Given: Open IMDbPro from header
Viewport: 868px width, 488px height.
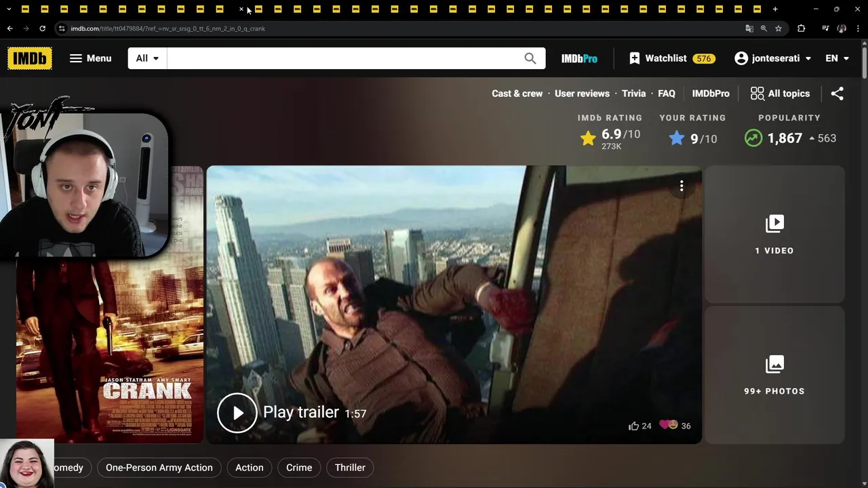Looking at the screenshot, I should [x=579, y=58].
